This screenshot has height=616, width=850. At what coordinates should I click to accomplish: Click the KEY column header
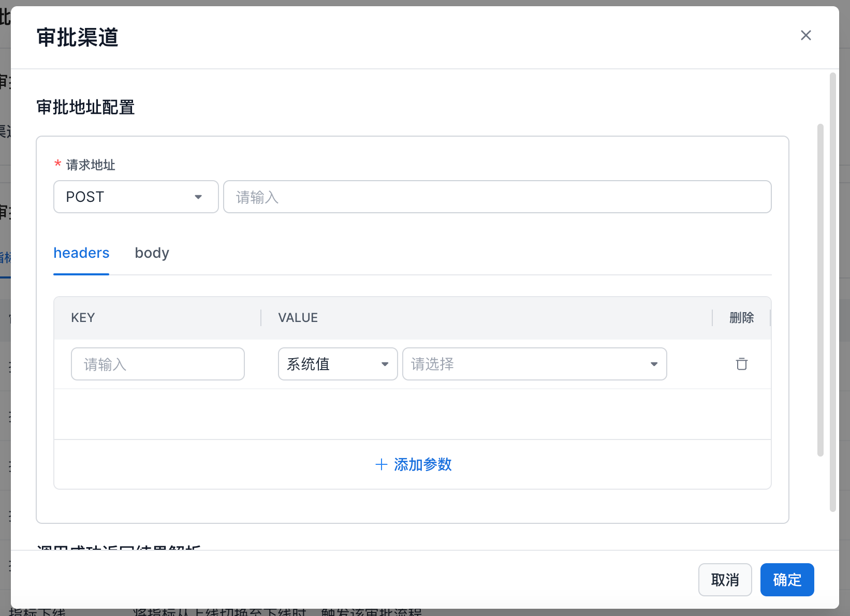[x=83, y=318]
